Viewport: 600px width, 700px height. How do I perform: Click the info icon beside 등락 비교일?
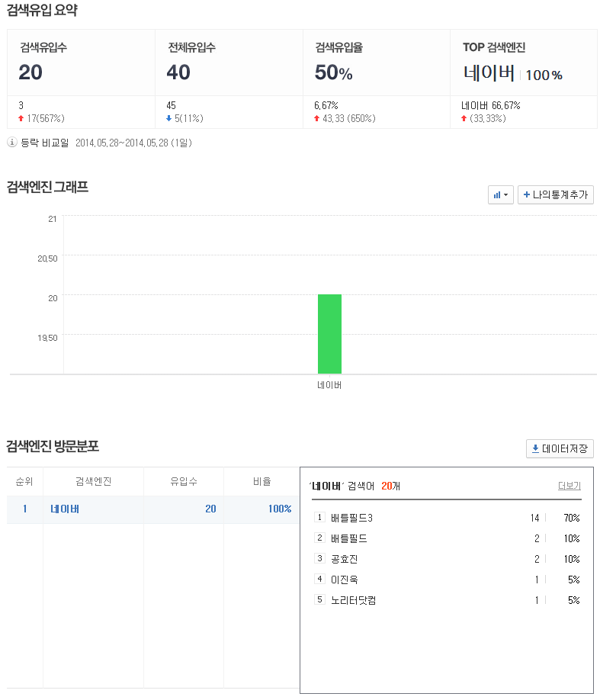pos(12,143)
